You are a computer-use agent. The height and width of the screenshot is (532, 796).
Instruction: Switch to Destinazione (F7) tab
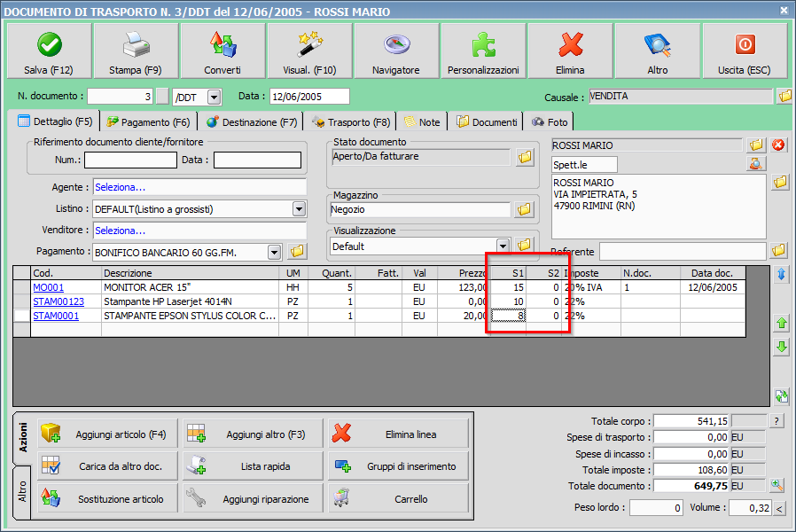252,122
